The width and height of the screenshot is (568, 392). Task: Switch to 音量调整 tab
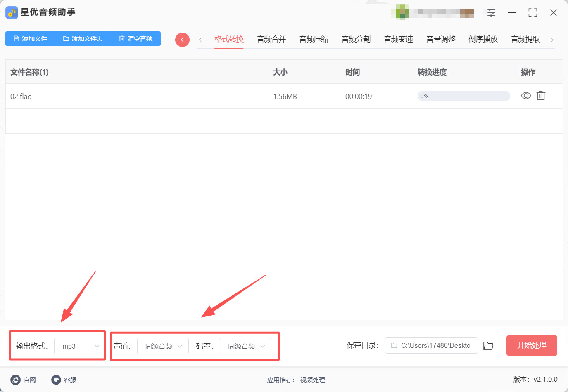pyautogui.click(x=441, y=39)
